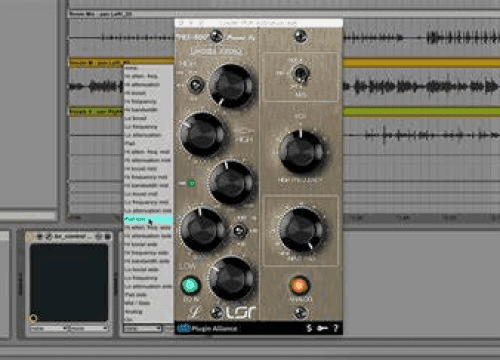The image size is (500, 360).
Task: Click the green EQ IN button
Action: click(190, 286)
